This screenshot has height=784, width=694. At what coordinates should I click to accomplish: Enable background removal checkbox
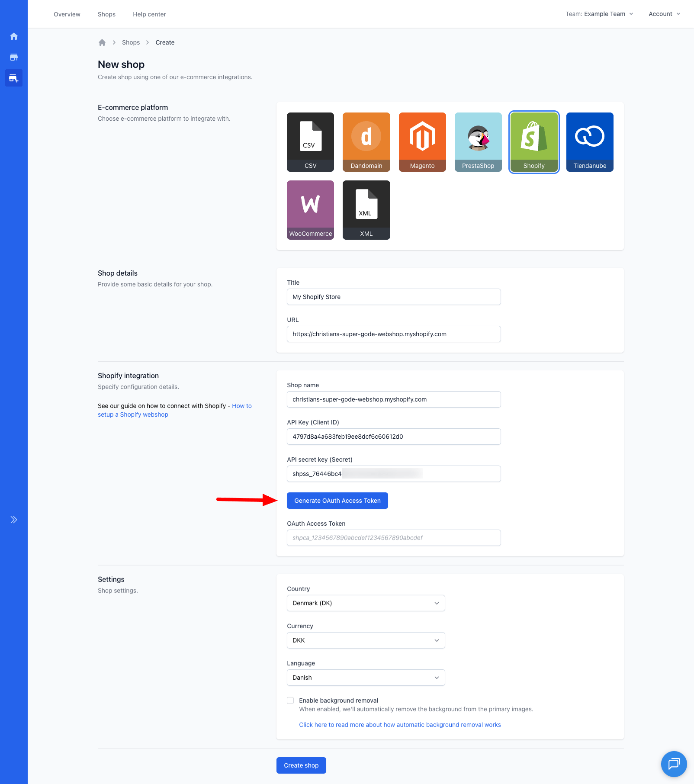pyautogui.click(x=290, y=700)
